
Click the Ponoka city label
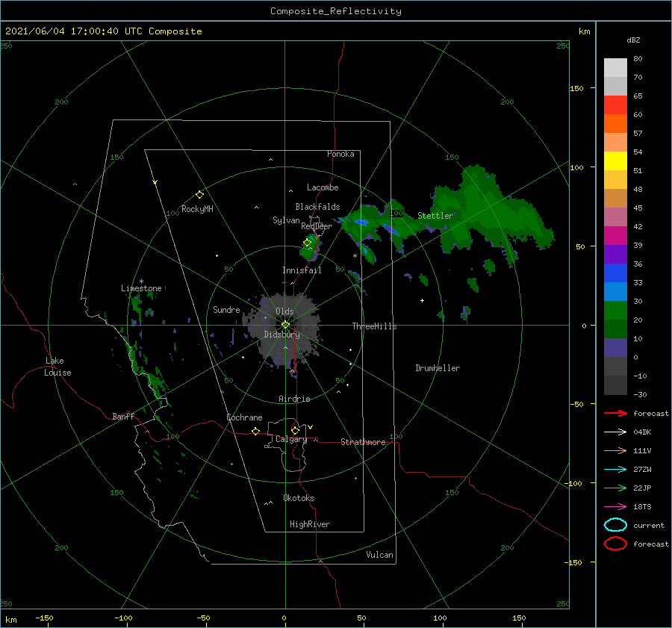[x=340, y=154]
